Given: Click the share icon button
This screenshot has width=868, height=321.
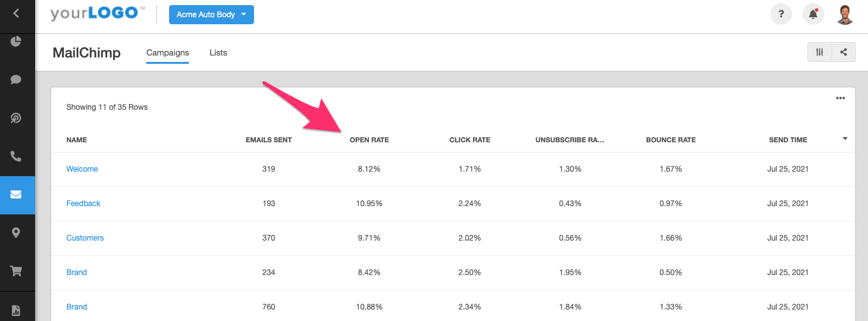Looking at the screenshot, I should (844, 52).
